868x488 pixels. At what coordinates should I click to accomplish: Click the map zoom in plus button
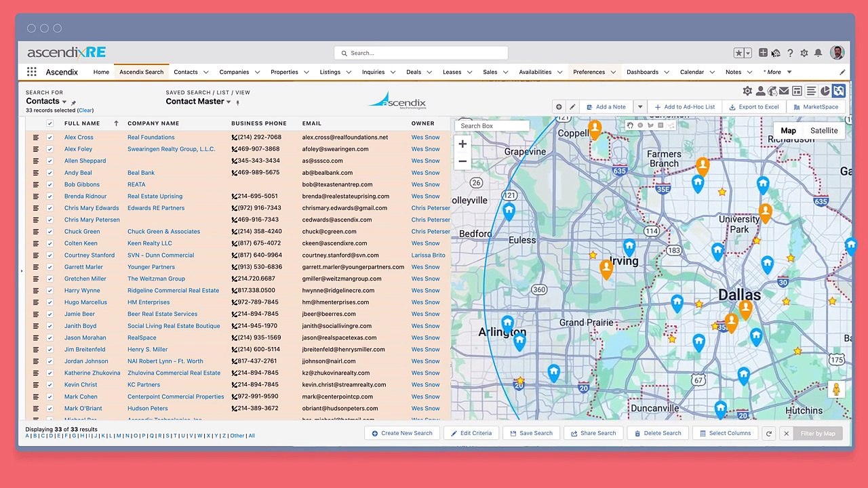(462, 144)
